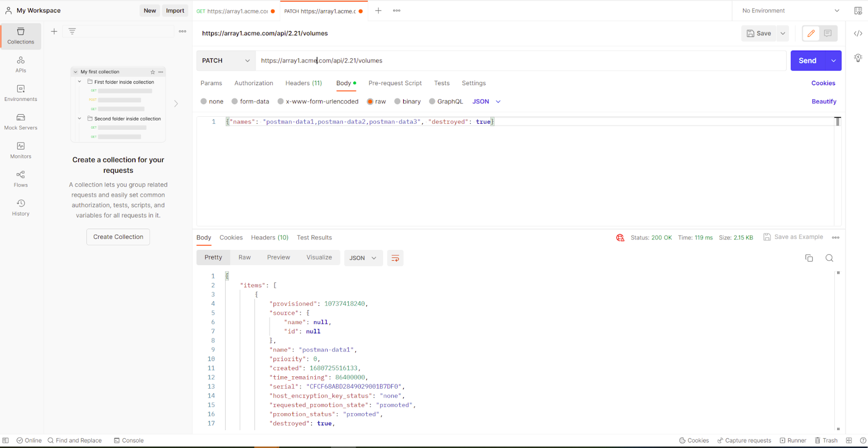Image resolution: width=868 pixels, height=448 pixels.
Task: Click the network globe icon beside Status
Action: pos(620,238)
